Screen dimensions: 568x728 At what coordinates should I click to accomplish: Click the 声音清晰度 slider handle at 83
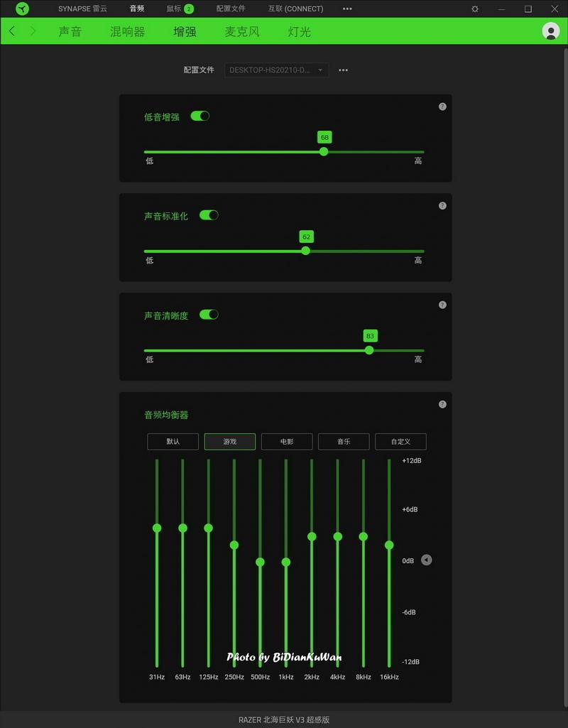[x=369, y=350]
